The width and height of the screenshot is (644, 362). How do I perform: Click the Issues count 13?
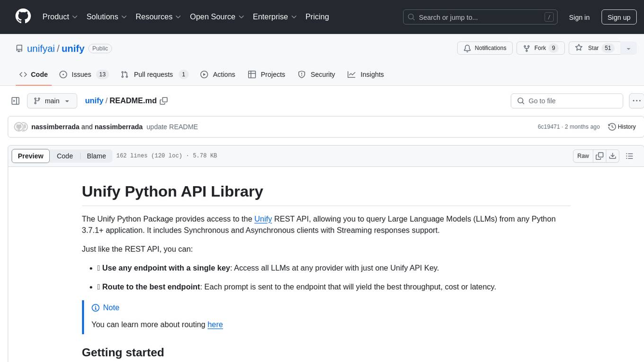click(x=102, y=74)
